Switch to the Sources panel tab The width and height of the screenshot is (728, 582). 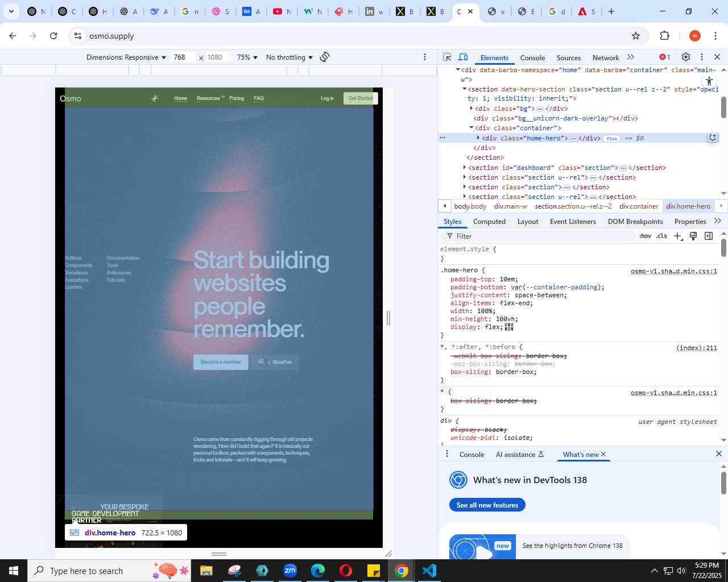tap(569, 57)
